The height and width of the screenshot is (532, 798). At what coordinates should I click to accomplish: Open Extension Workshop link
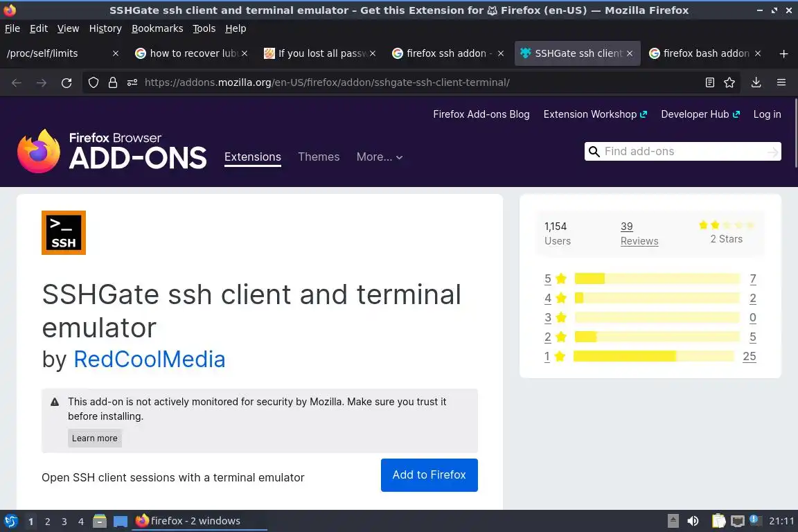click(595, 114)
